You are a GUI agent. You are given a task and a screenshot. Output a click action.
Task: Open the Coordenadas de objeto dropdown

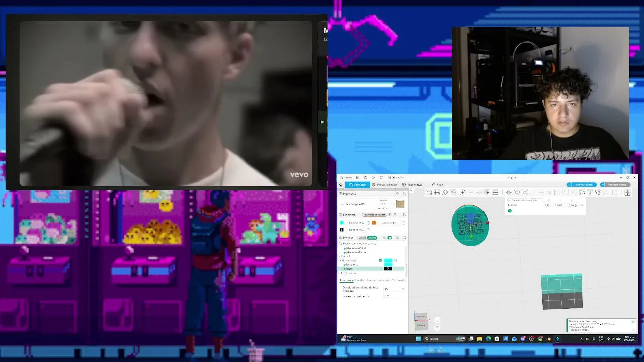click(x=525, y=200)
